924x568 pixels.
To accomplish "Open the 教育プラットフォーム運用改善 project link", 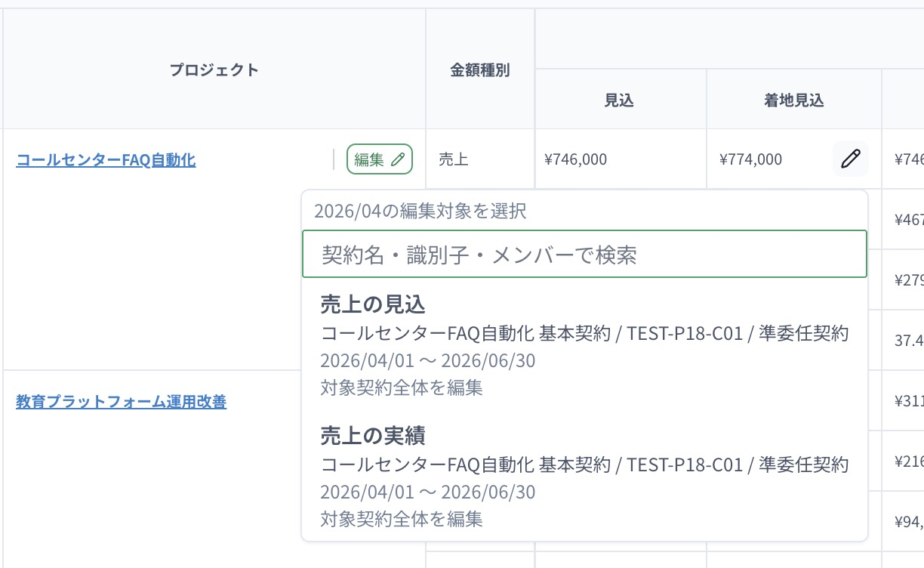I will [x=121, y=401].
